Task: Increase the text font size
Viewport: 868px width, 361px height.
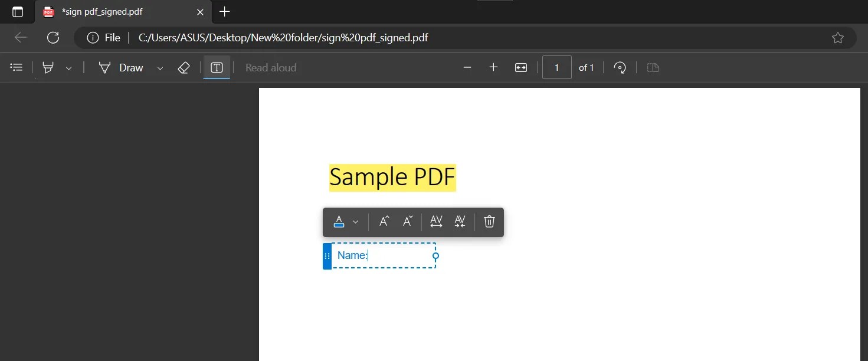Action: (x=384, y=222)
